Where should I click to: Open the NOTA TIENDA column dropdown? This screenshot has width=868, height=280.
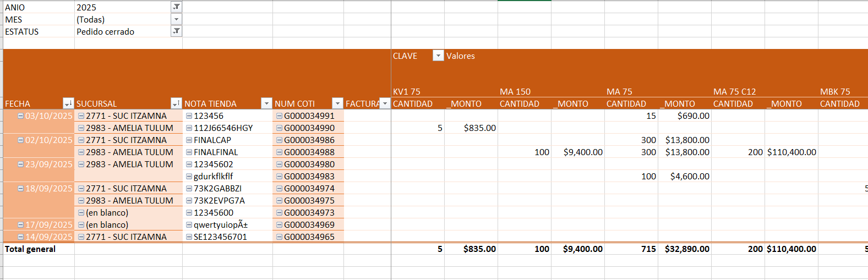(x=266, y=103)
